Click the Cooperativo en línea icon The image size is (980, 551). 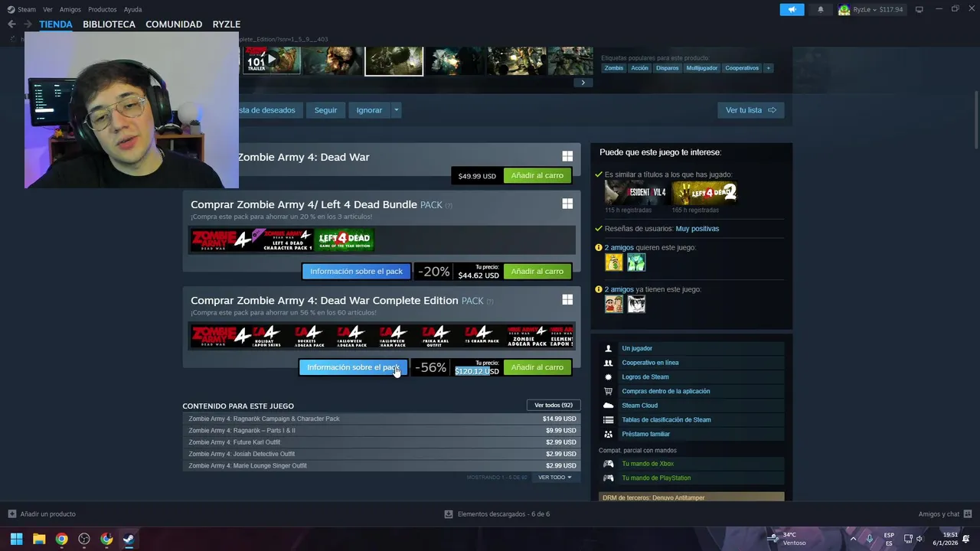(x=608, y=363)
